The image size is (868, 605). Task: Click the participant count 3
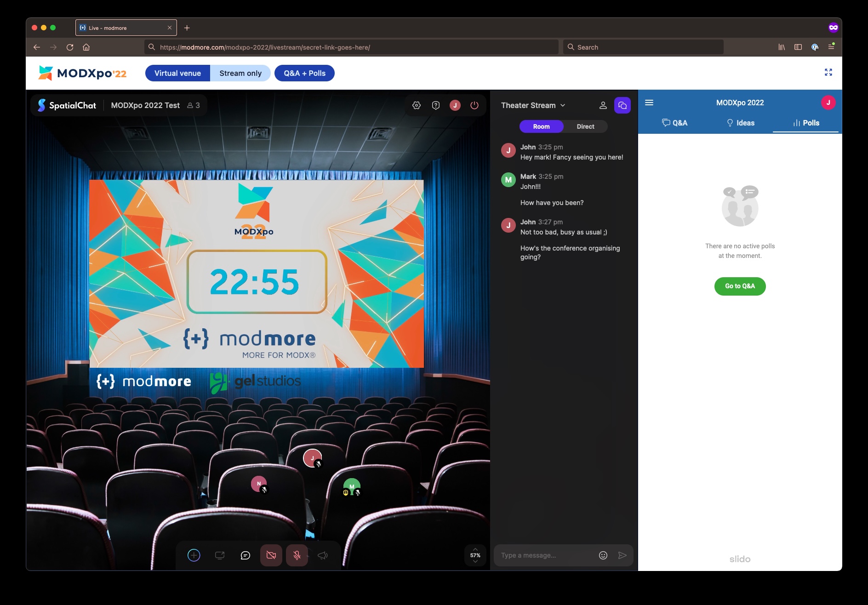click(194, 105)
